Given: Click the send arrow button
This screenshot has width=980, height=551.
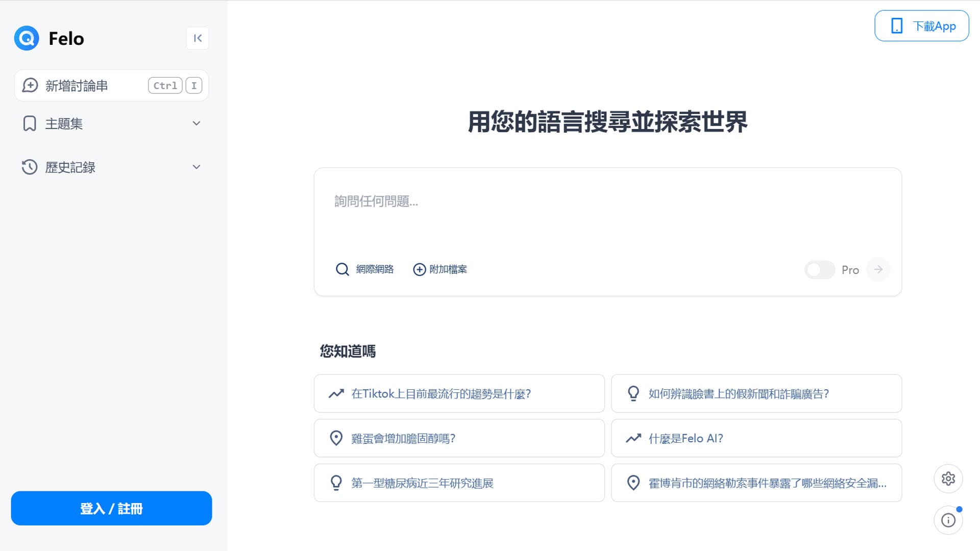Looking at the screenshot, I should click(x=878, y=269).
